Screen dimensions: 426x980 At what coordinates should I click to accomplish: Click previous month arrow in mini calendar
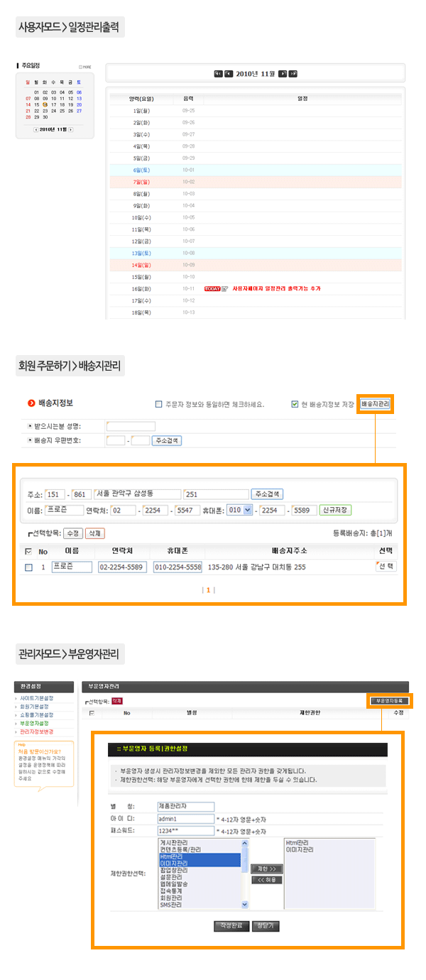36,129
